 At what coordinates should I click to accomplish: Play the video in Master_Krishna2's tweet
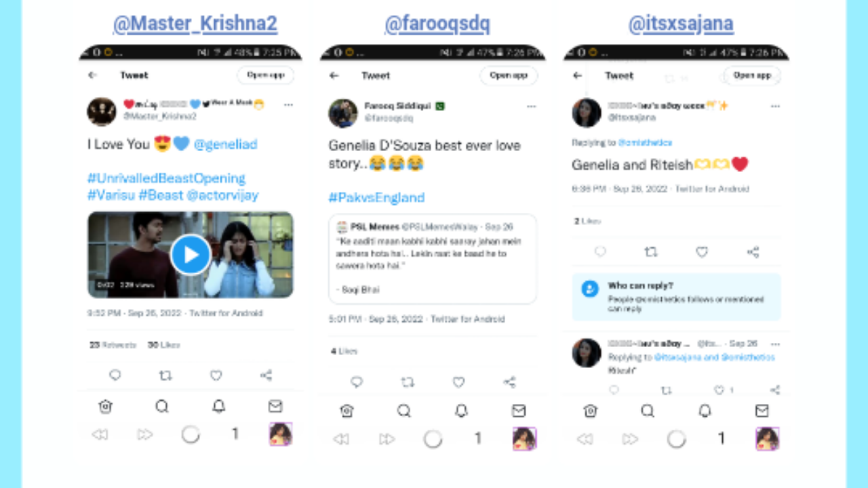(x=191, y=255)
